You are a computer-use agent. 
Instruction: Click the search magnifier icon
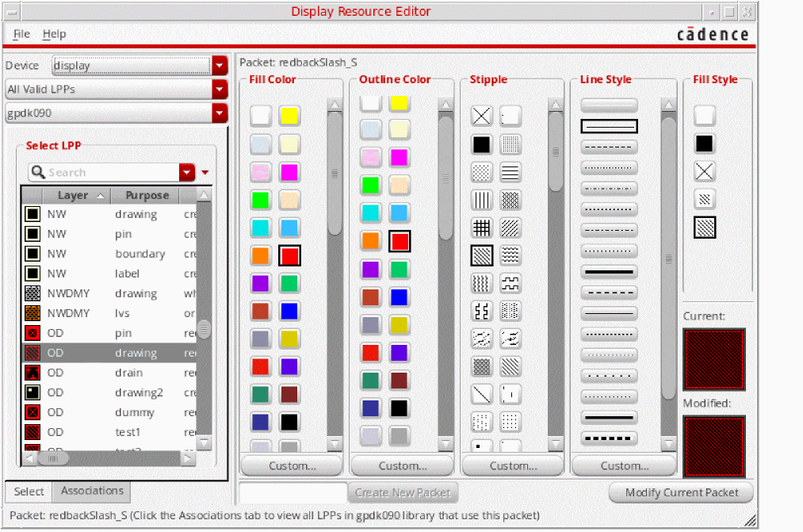[x=38, y=172]
